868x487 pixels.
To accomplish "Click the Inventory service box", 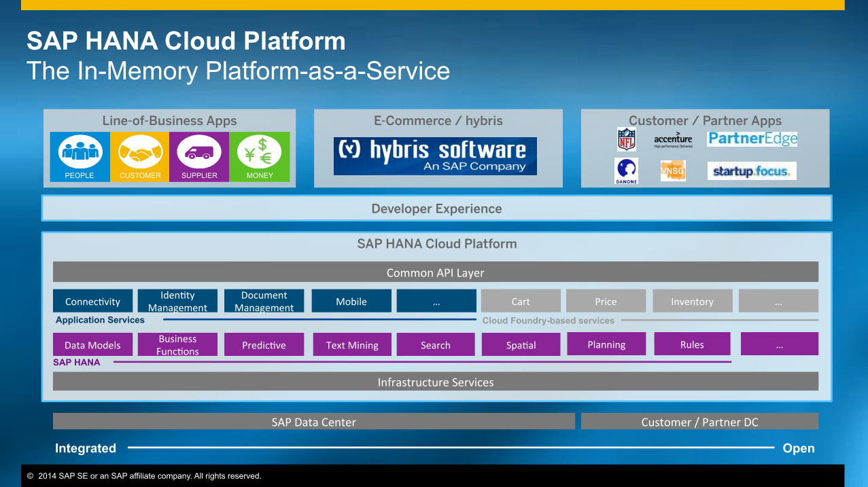I will point(693,301).
